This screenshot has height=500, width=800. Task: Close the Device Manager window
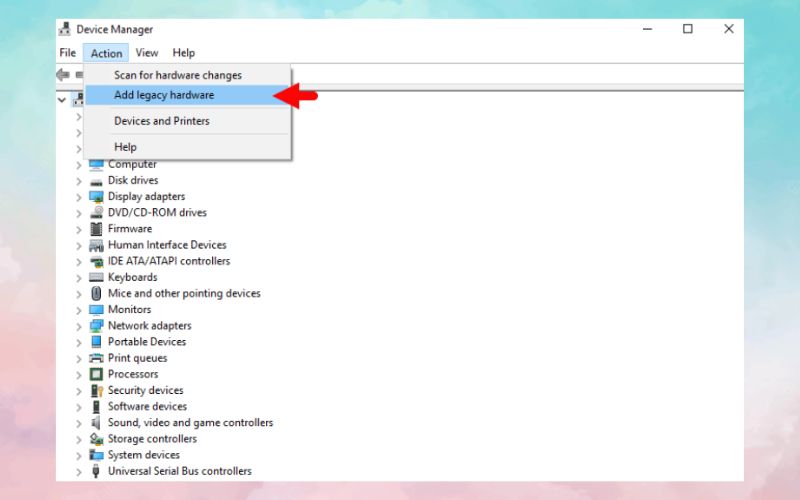729,29
